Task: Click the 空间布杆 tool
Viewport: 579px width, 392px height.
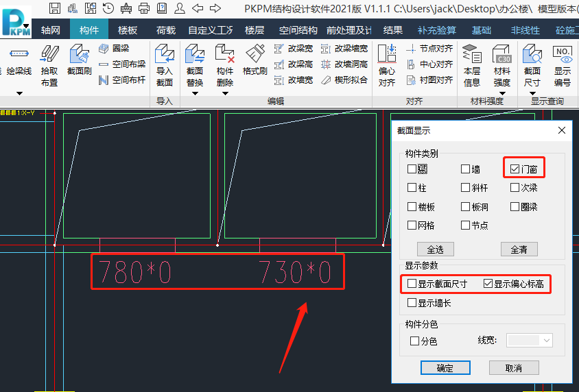Action: coord(122,80)
